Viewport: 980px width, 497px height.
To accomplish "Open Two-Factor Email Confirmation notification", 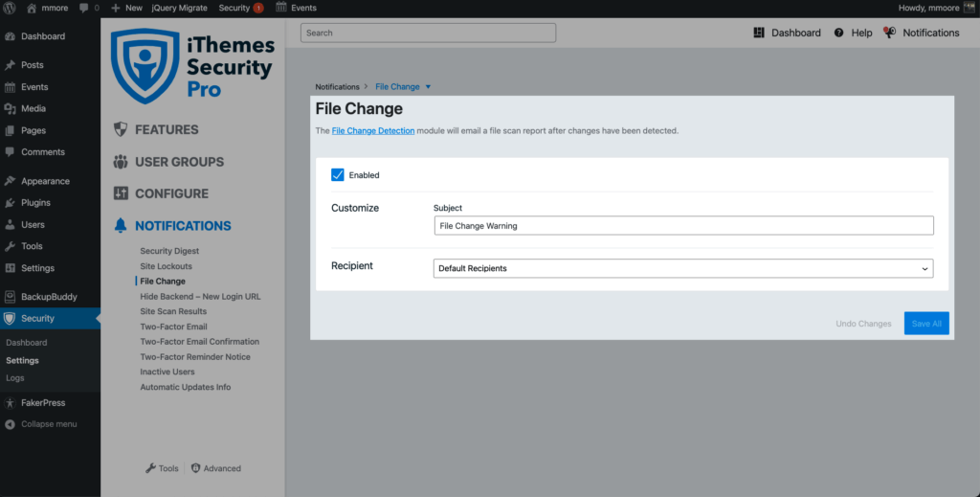I will point(199,341).
